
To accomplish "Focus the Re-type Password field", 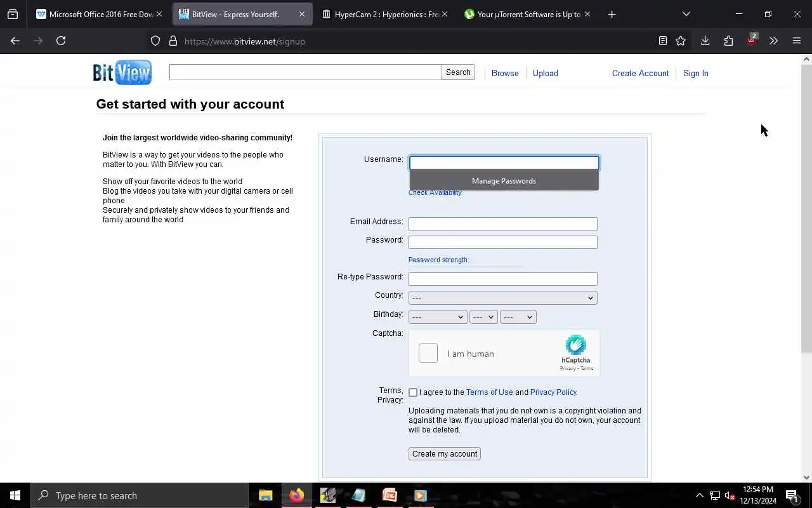I will pyautogui.click(x=502, y=279).
